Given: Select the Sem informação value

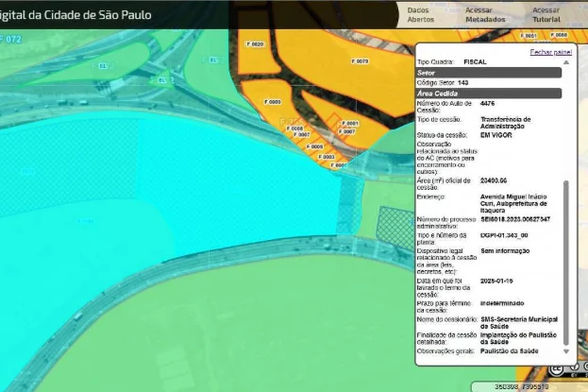Looking at the screenshot, I should tap(505, 251).
